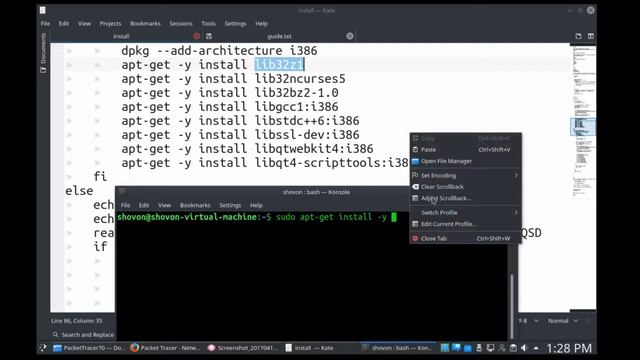Choose Close Tab in the context menu

pyautogui.click(x=465, y=238)
